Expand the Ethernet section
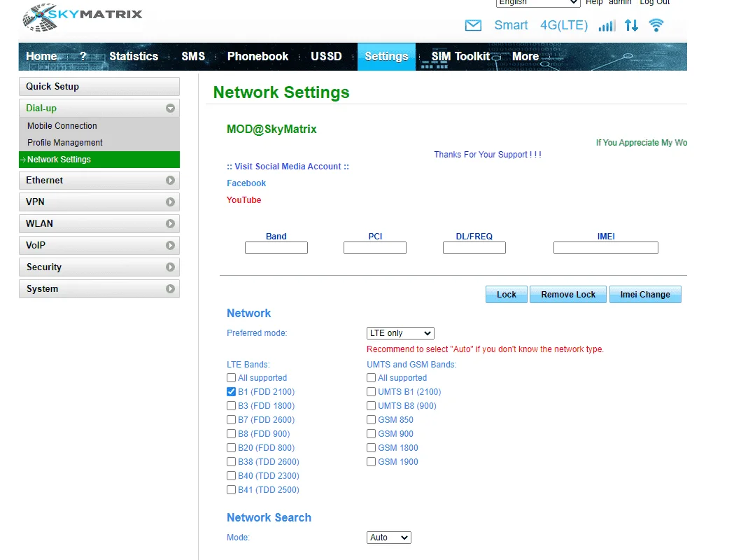The width and height of the screenshot is (734, 560). click(99, 181)
